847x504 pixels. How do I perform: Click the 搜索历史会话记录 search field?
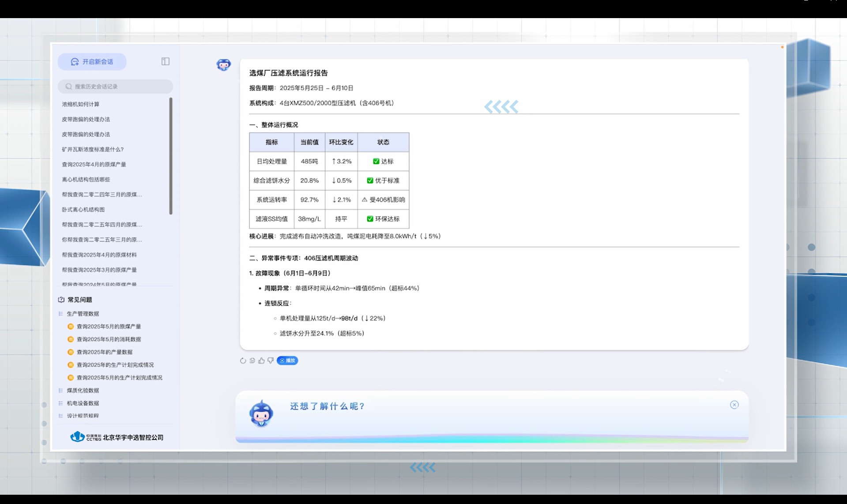tap(115, 87)
